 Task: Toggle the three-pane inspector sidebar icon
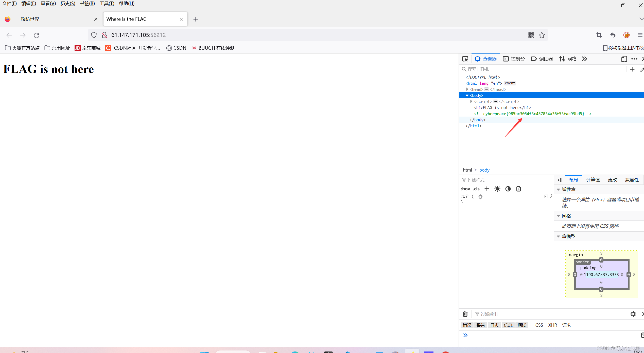coord(560,180)
